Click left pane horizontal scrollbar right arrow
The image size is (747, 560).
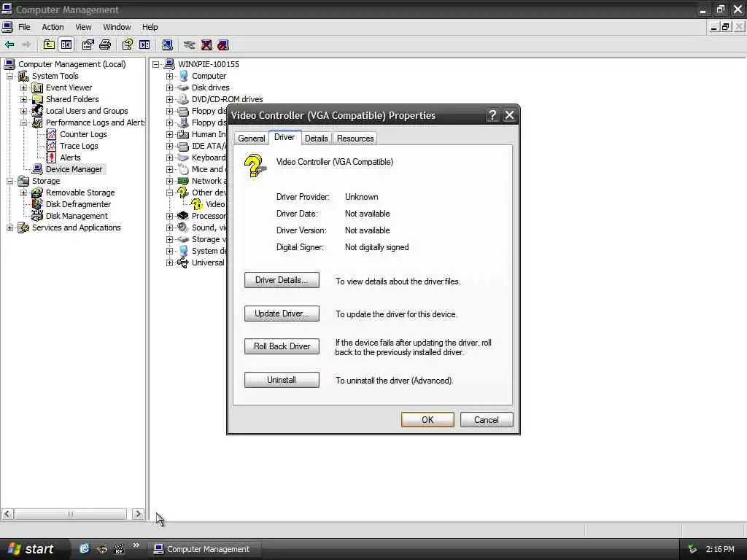138,514
